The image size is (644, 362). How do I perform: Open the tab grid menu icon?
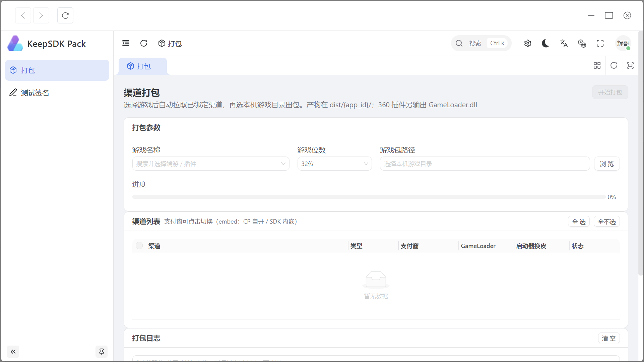pos(597,65)
